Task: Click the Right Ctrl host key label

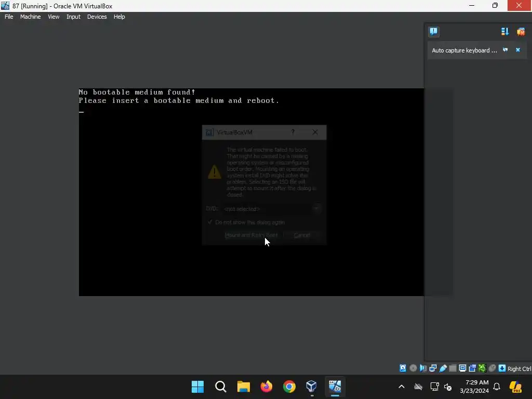Action: 519,369
